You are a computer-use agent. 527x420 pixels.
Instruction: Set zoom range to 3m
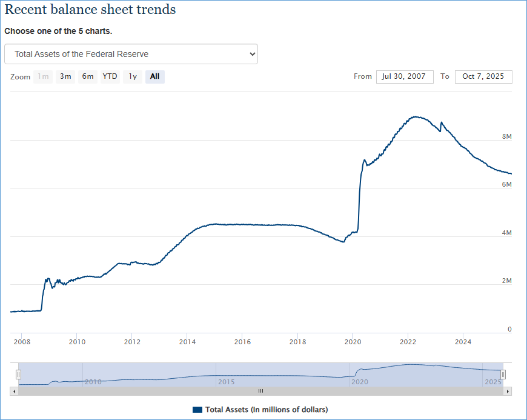(x=65, y=76)
